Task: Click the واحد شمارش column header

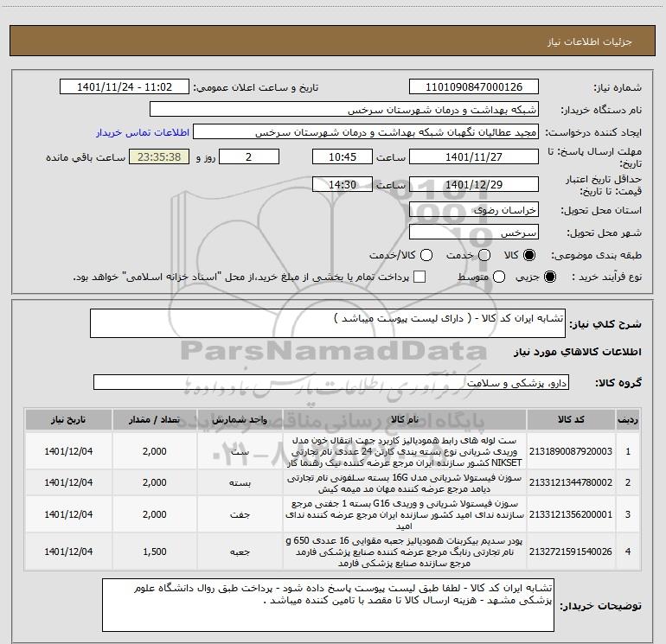Action: [x=240, y=420]
